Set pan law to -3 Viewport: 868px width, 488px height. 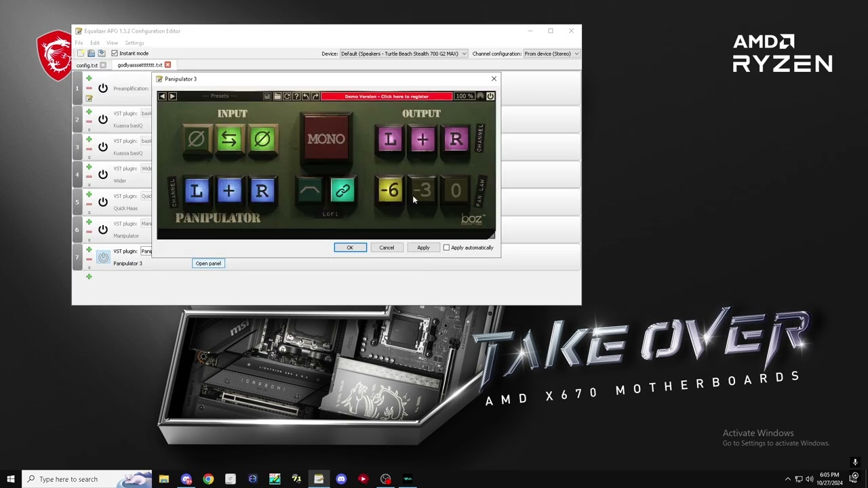coord(422,191)
